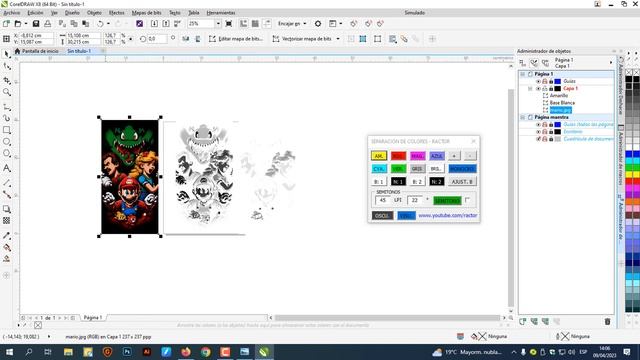The height and width of the screenshot is (360, 640).
Task: Click the rotation angle field
Action: [x=157, y=39]
